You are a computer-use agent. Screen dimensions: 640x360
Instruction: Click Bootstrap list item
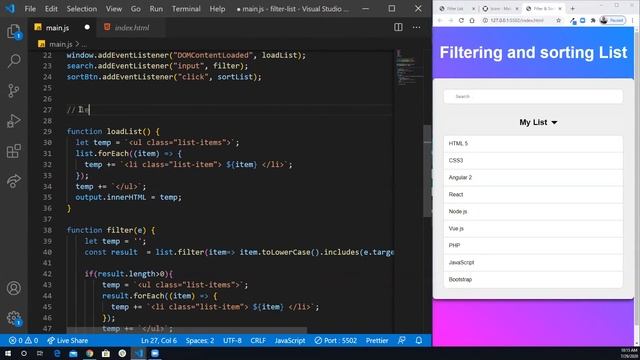pyautogui.click(x=533, y=280)
